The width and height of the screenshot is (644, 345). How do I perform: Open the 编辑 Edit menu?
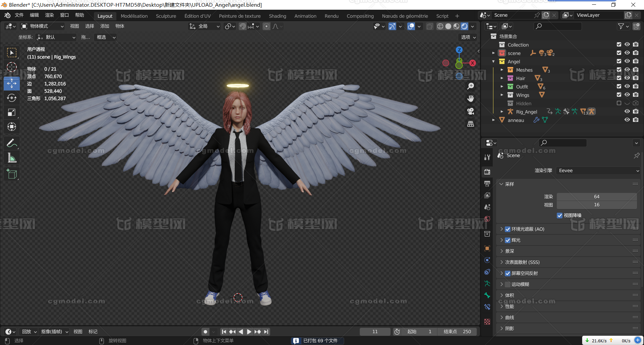coord(34,15)
